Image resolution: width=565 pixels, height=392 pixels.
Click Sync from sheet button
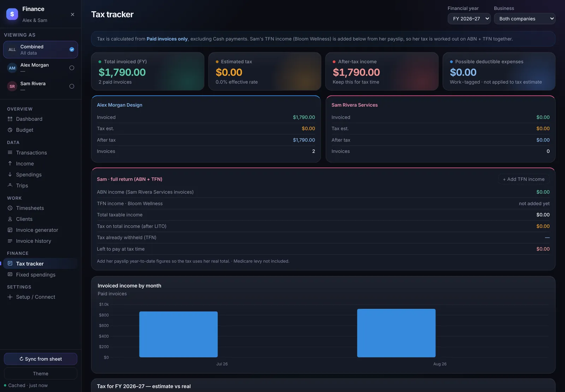click(x=41, y=359)
